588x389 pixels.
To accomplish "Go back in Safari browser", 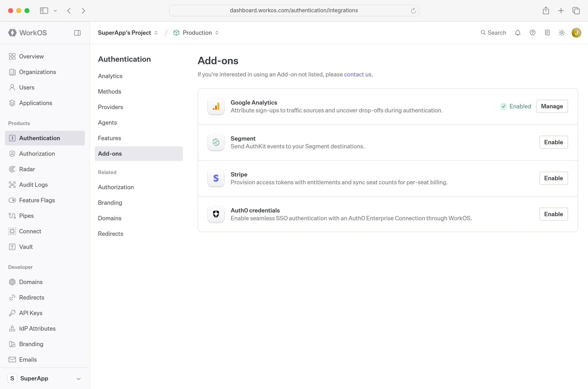I will pos(69,11).
